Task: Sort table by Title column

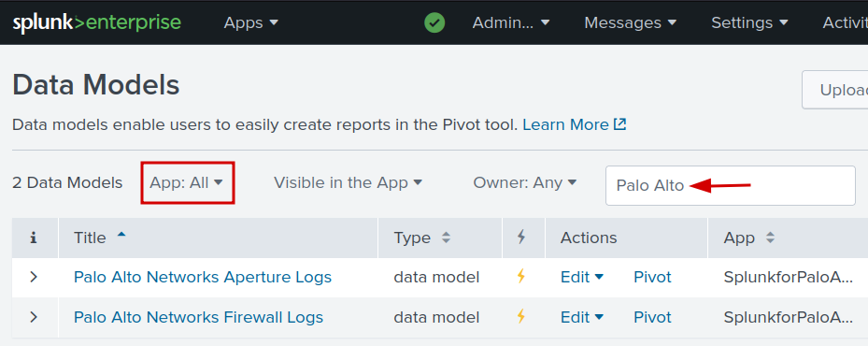Action: 100,238
